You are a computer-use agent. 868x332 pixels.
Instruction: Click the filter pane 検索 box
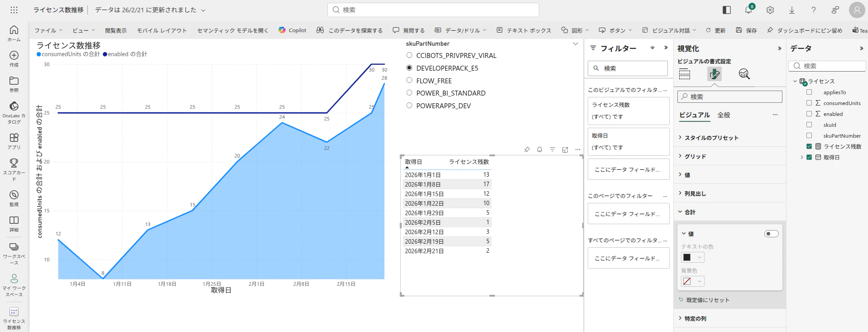pyautogui.click(x=628, y=68)
